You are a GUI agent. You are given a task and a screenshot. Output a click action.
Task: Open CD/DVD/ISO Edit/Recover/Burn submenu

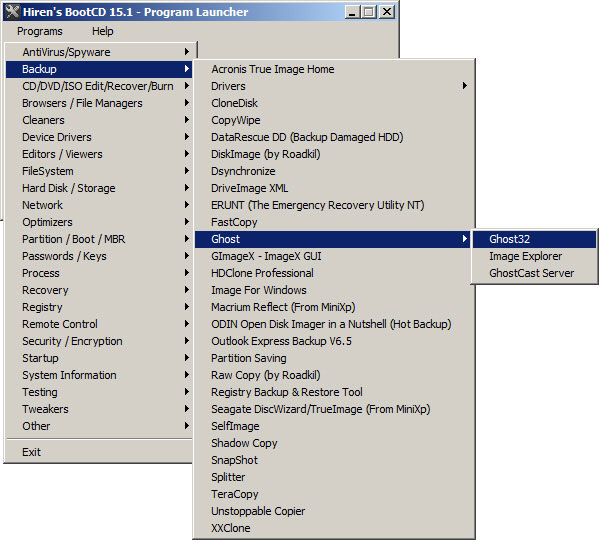coord(99,86)
